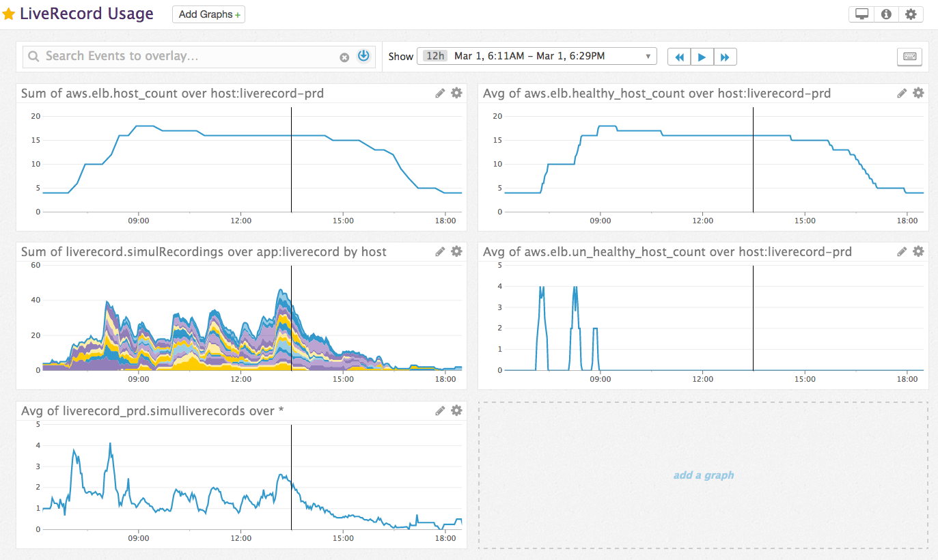This screenshot has height=560, width=938.
Task: Click the vertical time marker in host_count graph
Action: [291, 159]
